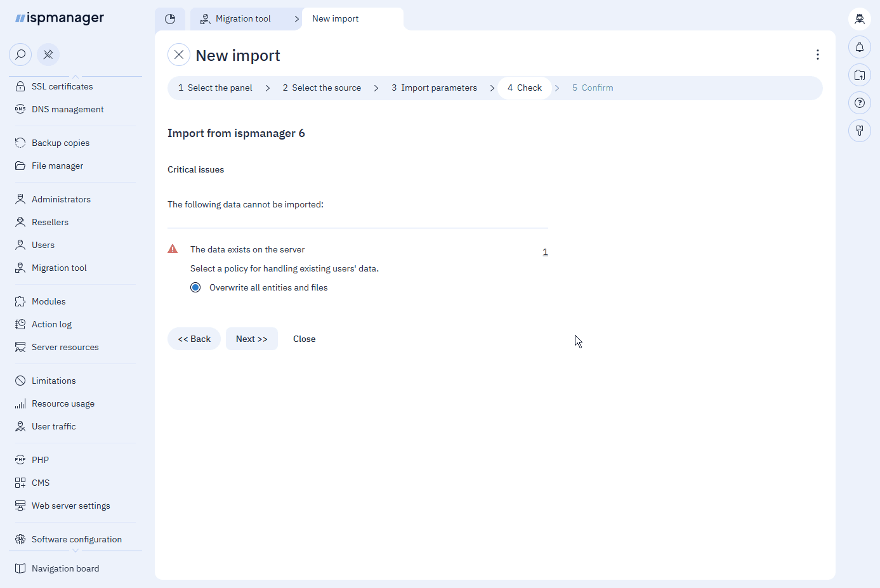This screenshot has width=880, height=588.
Task: Click the 'Import from ispmanager 6' heading
Action: pyautogui.click(x=236, y=133)
